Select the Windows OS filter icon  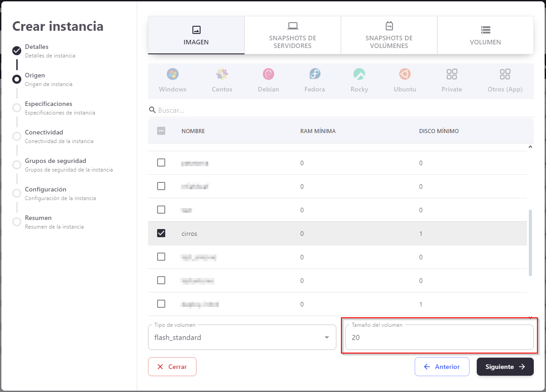point(172,74)
